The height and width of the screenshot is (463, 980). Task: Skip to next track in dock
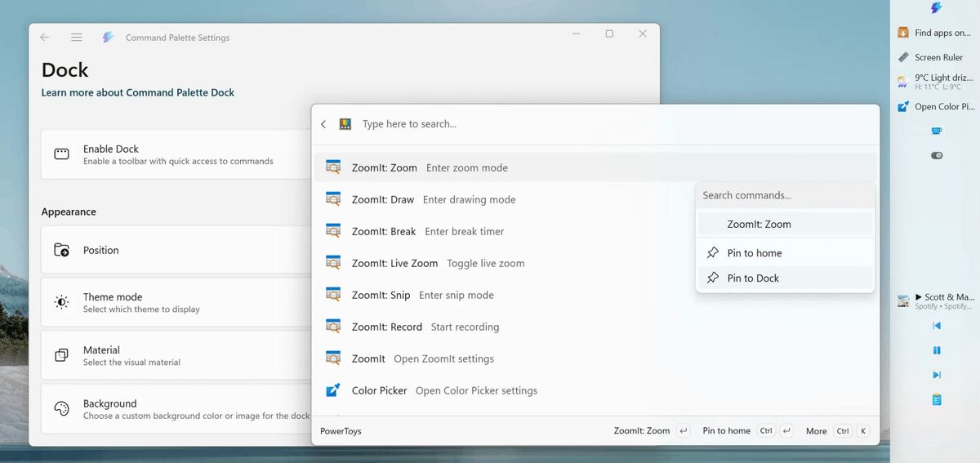[x=937, y=375]
